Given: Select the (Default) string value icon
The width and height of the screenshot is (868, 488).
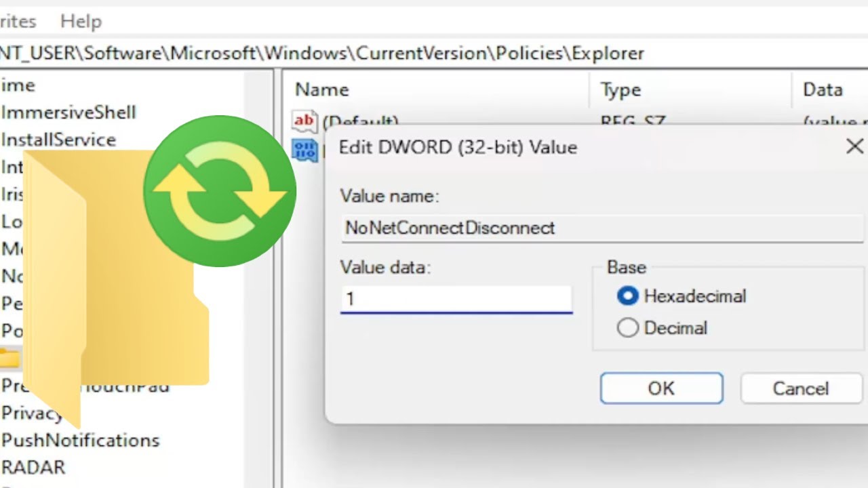Looking at the screenshot, I should (304, 120).
